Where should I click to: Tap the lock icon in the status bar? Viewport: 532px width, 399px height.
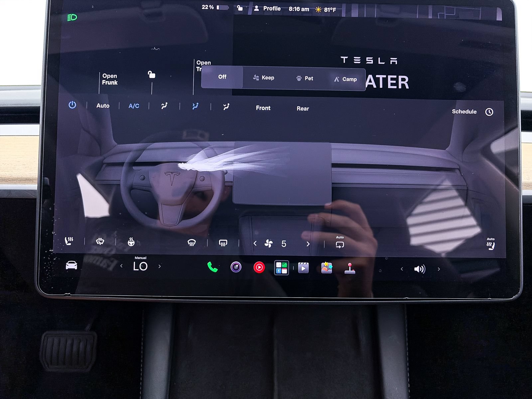pos(240,8)
